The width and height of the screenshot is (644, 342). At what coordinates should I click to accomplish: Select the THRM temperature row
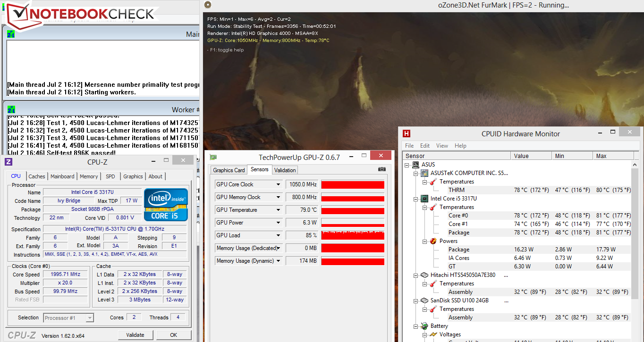click(517, 190)
